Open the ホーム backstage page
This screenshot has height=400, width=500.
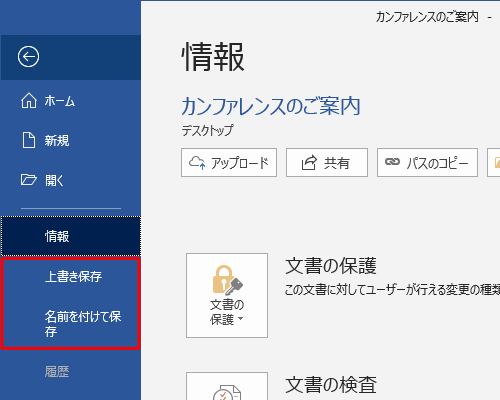tap(70, 101)
